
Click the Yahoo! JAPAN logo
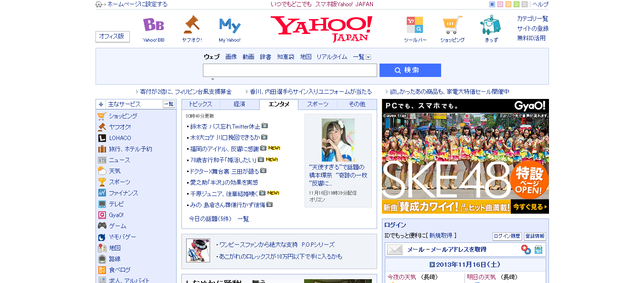coord(321,28)
